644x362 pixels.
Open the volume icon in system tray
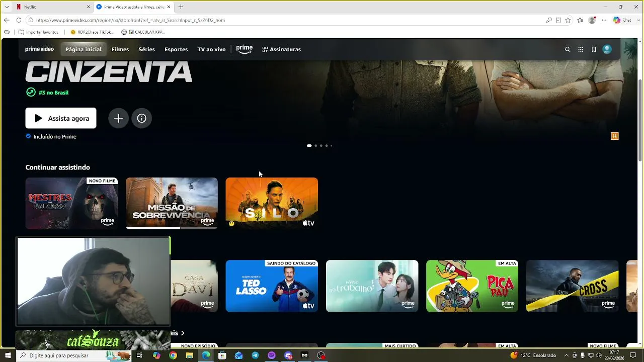(598, 355)
